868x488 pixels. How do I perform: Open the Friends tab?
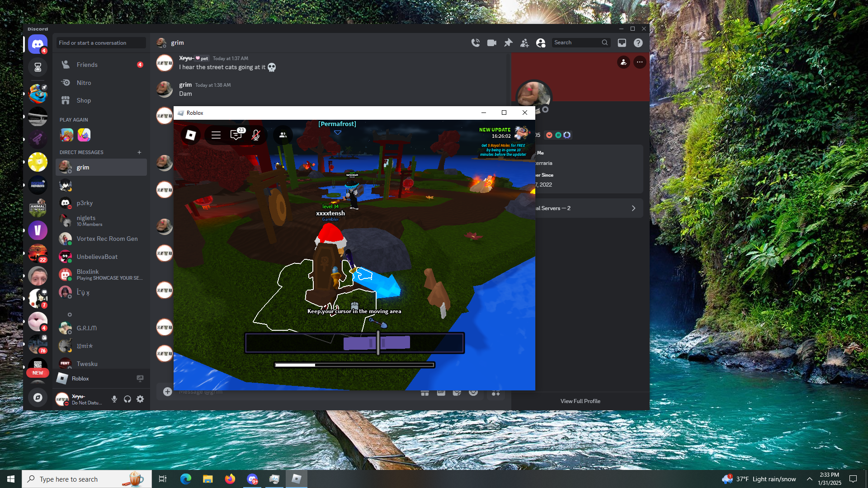click(87, 65)
